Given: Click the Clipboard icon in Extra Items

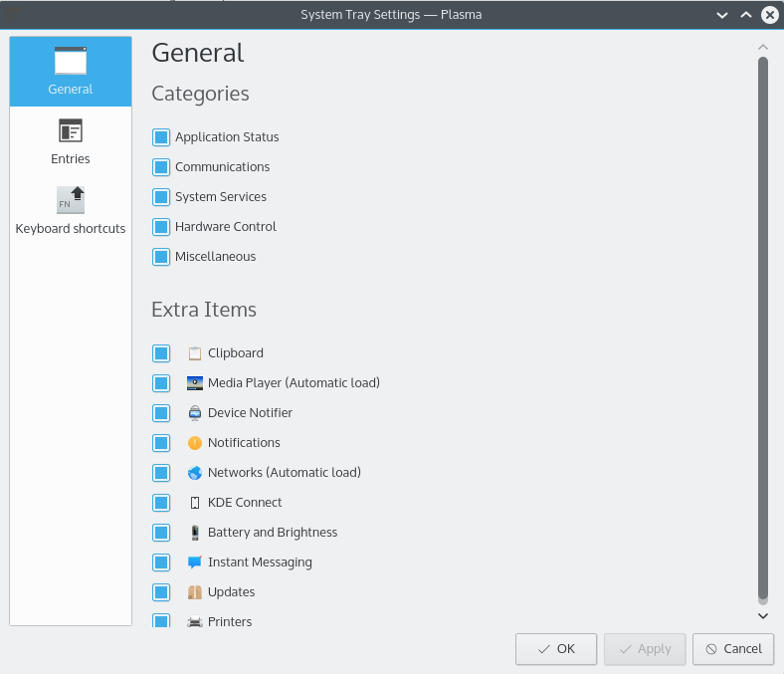Looking at the screenshot, I should [x=194, y=353].
